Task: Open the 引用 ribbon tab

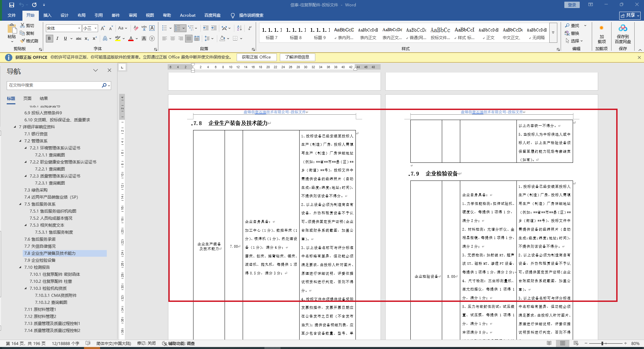Action: click(99, 15)
